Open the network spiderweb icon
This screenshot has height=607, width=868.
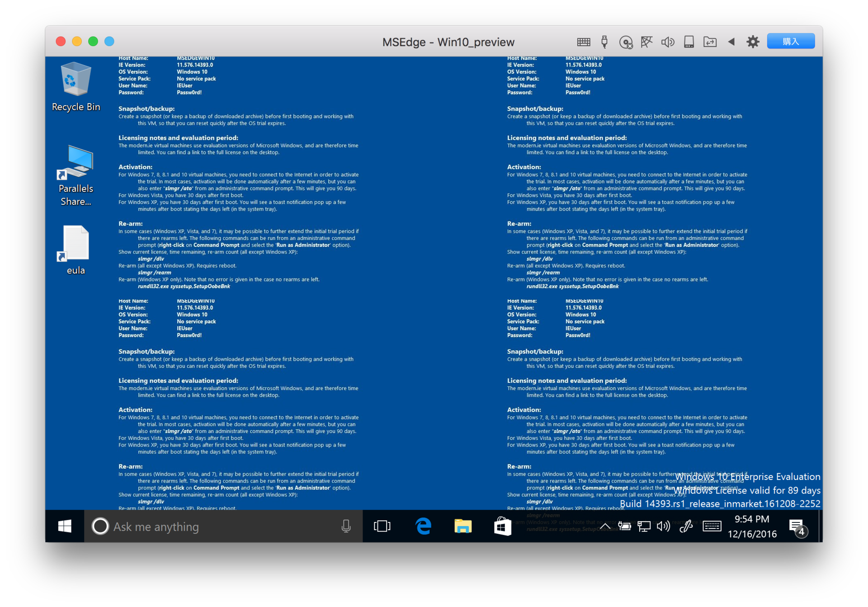647,42
